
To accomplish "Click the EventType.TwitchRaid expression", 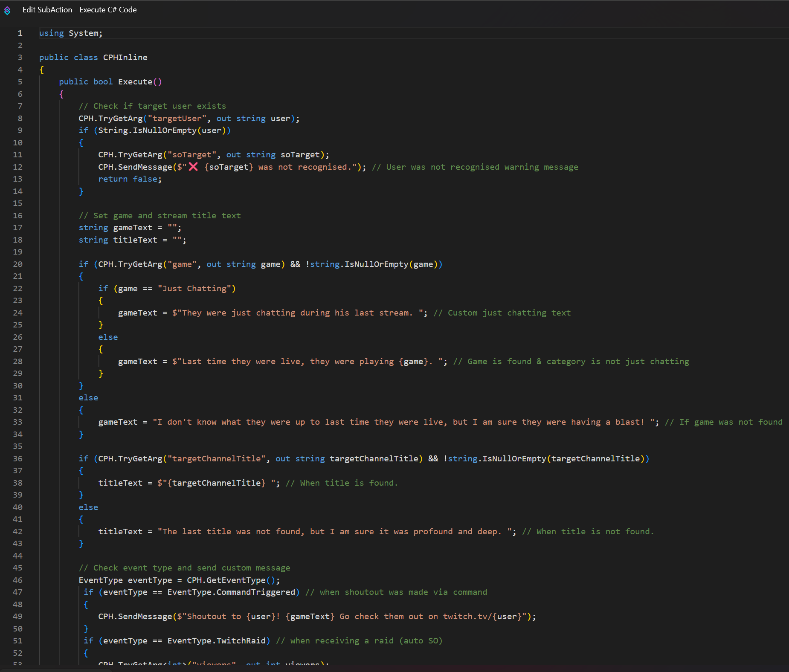I will [x=216, y=641].
